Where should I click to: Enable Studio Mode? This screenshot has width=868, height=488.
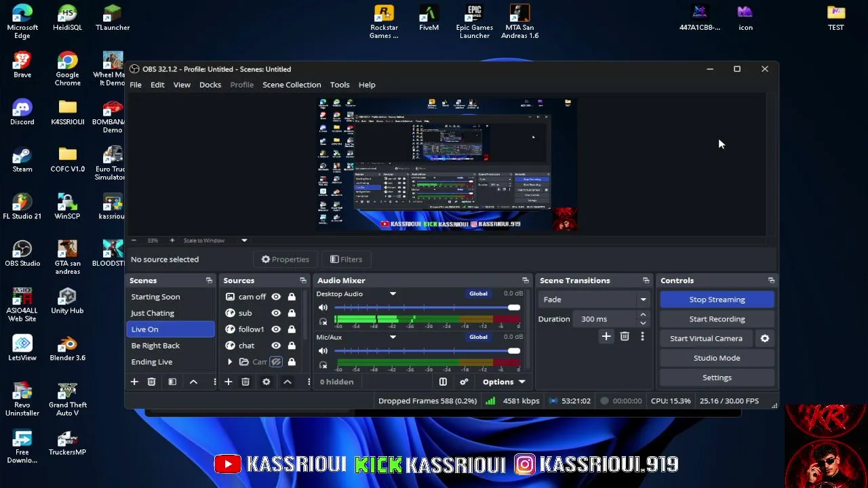(x=717, y=358)
